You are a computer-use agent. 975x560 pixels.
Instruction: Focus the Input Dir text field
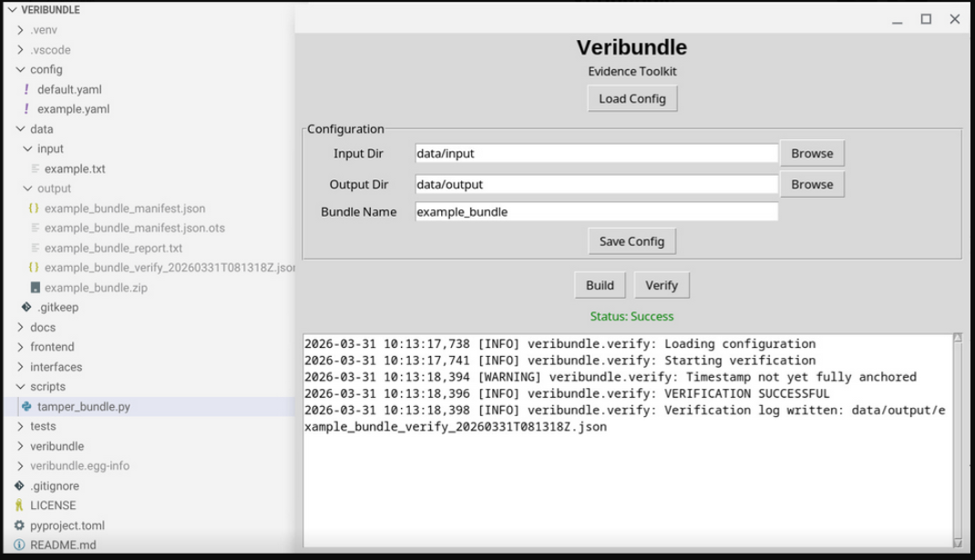596,154
